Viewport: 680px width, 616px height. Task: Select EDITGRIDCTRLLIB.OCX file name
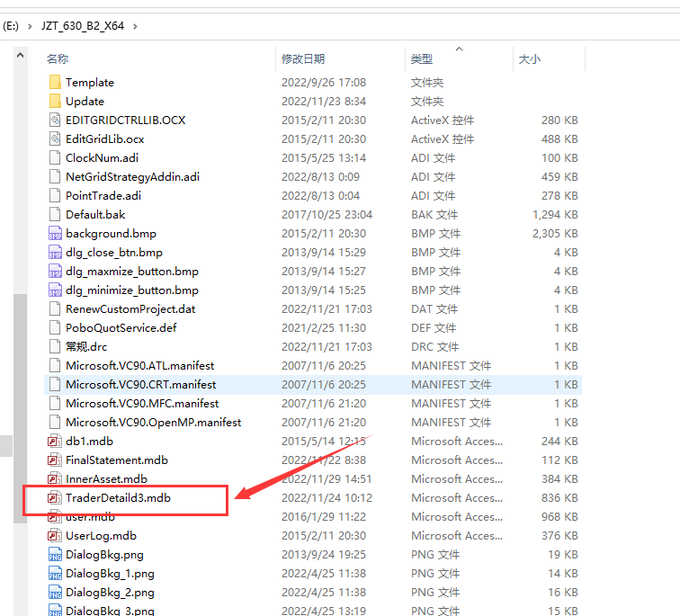pyautogui.click(x=126, y=121)
